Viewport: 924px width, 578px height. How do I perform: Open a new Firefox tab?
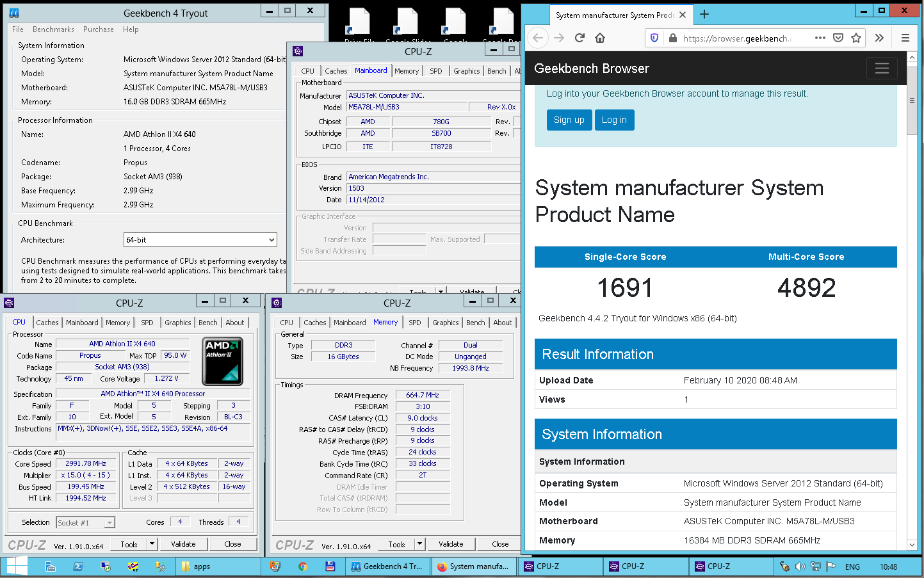coord(704,15)
